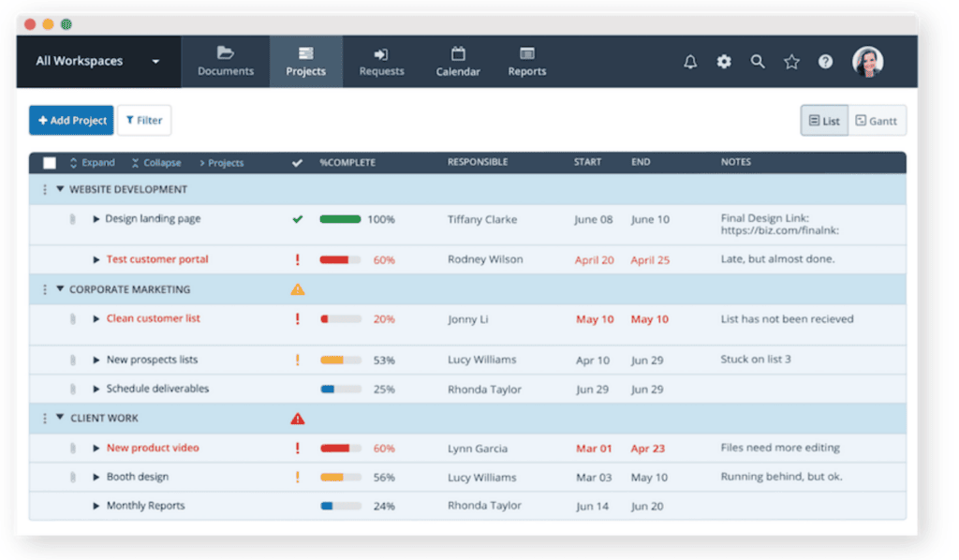Switch to Gantt view
Viewport: 959px width, 560px height.
coord(877,121)
